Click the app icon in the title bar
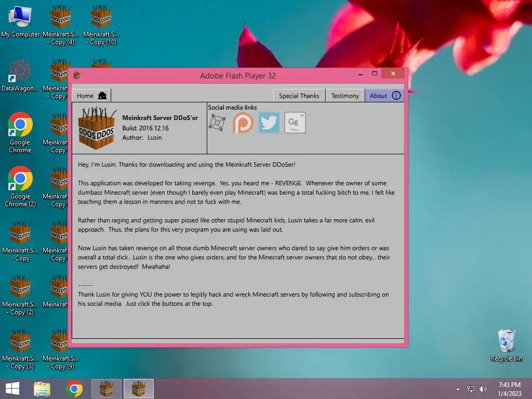The height and width of the screenshot is (399, 532). coord(77,75)
